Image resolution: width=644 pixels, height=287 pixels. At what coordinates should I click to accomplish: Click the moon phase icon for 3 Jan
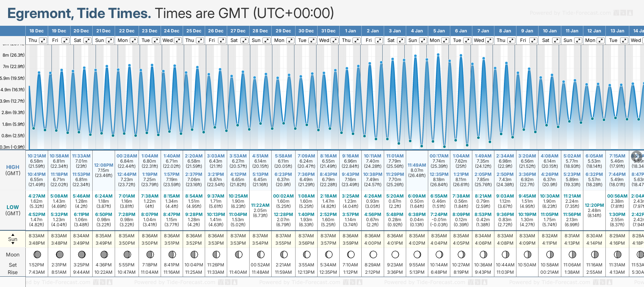point(395,254)
